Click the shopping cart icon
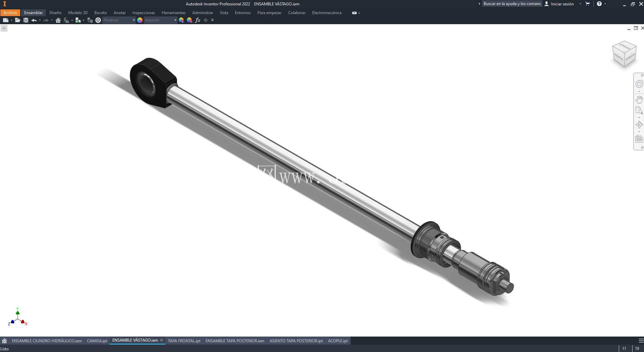 pyautogui.click(x=588, y=4)
